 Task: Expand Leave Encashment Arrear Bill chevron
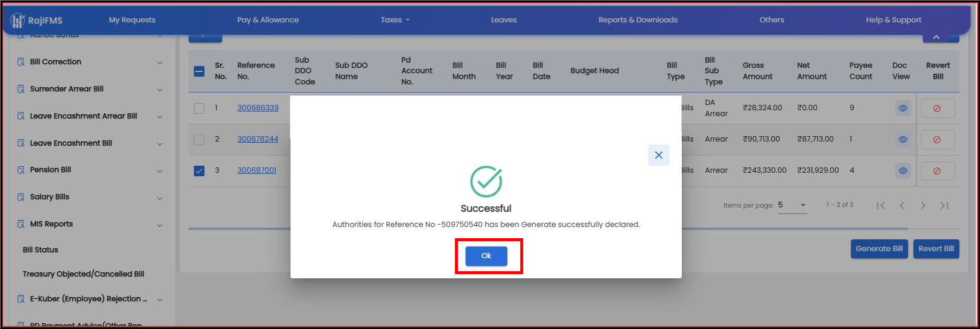tap(160, 117)
